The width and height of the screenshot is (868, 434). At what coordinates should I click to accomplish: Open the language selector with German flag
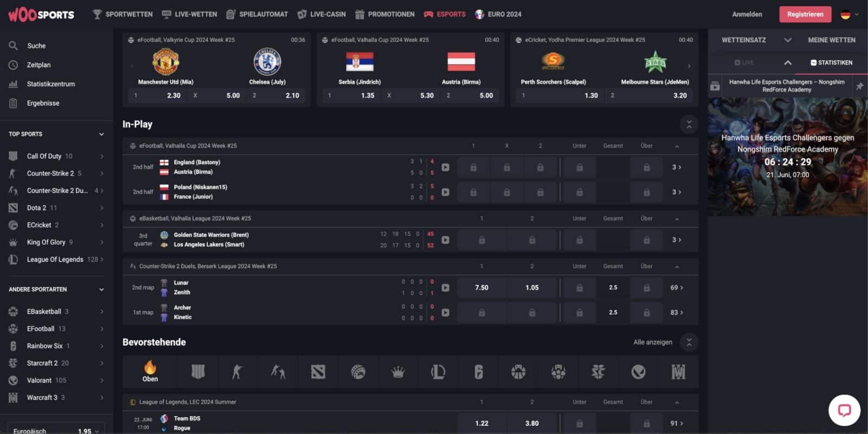(x=850, y=15)
